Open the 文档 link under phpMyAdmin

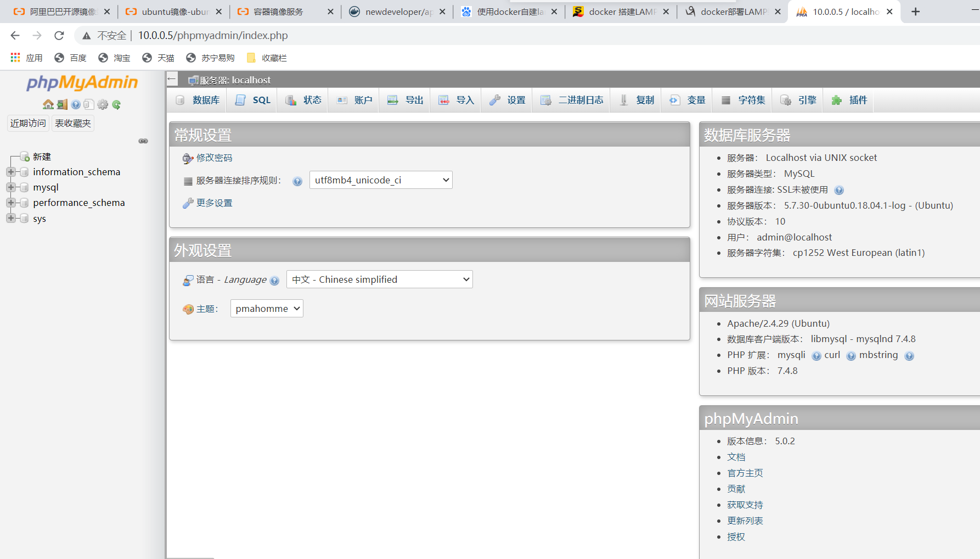736,457
